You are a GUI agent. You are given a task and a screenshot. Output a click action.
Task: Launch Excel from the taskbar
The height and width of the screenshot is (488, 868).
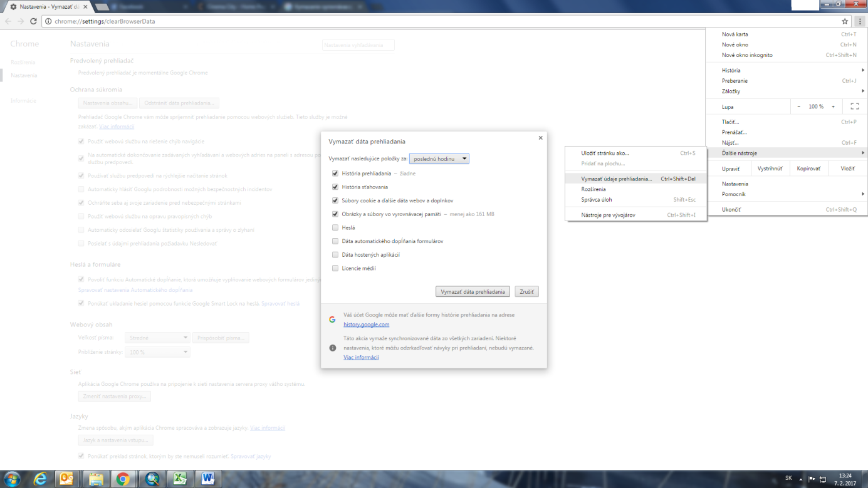(180, 479)
